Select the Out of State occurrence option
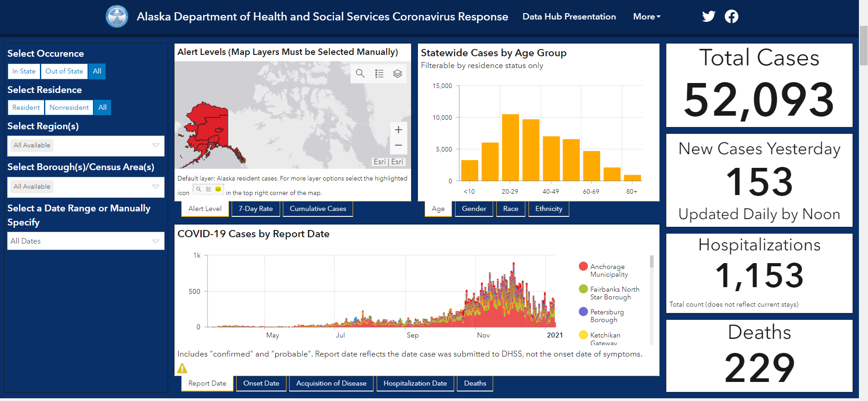The image size is (868, 401). click(x=64, y=71)
